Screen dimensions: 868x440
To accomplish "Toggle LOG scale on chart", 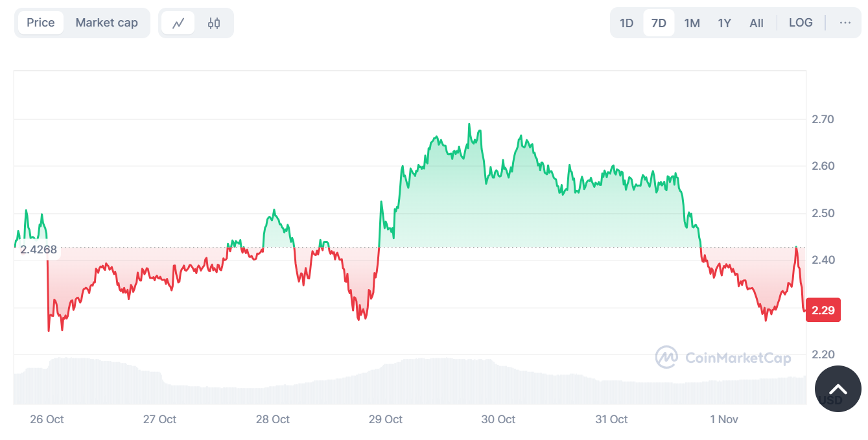I will (801, 23).
